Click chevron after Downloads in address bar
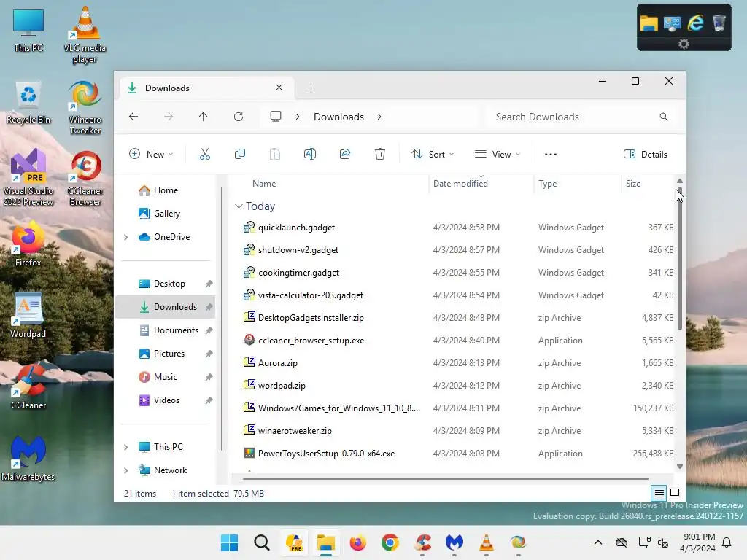This screenshot has height=560, width=747. [379, 117]
